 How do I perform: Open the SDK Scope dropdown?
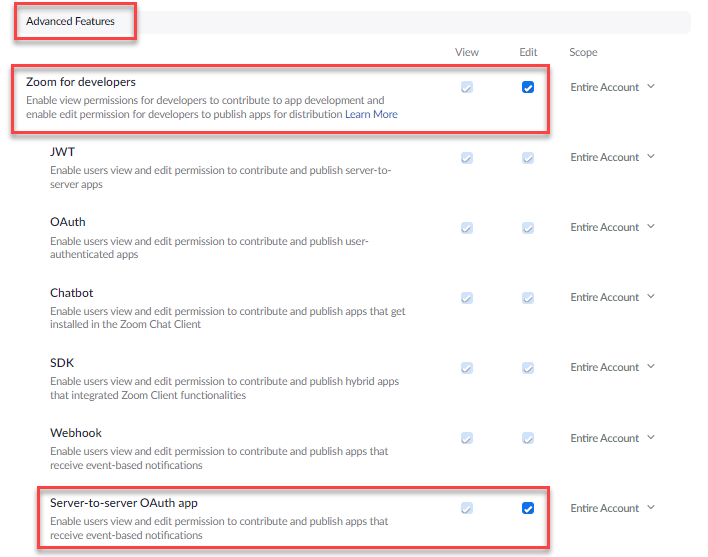coord(612,367)
